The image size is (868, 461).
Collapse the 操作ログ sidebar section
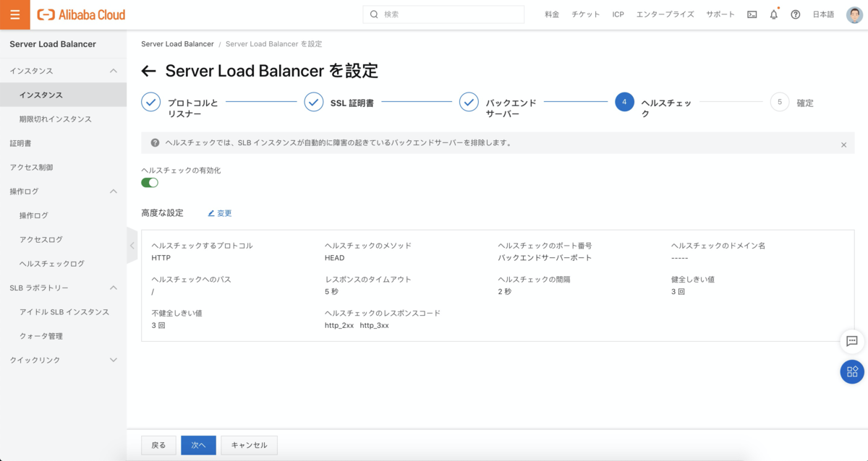(x=113, y=191)
